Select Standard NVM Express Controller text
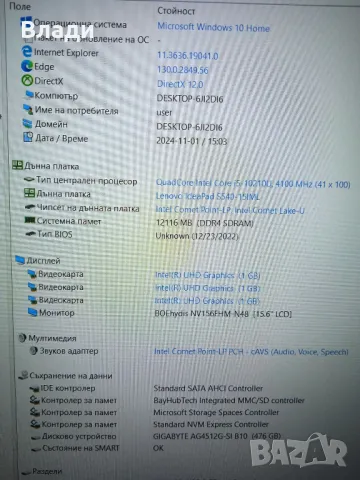This screenshot has width=360, height=480. pyautogui.click(x=211, y=424)
